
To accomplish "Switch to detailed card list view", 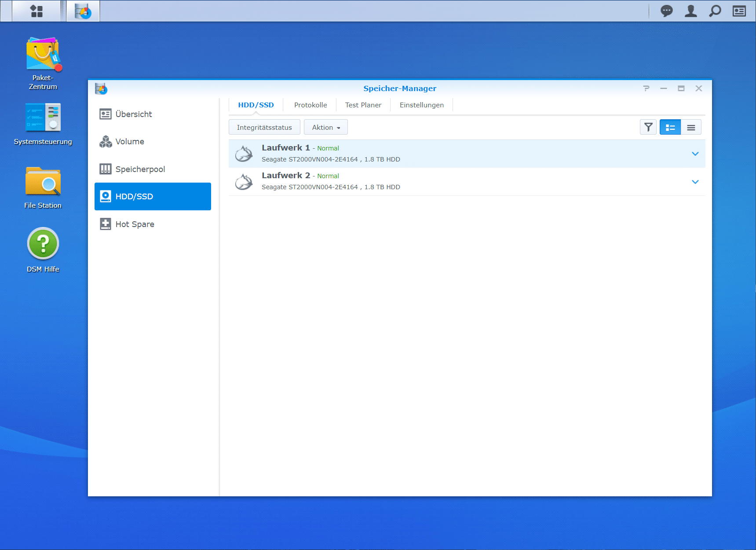I will click(670, 128).
